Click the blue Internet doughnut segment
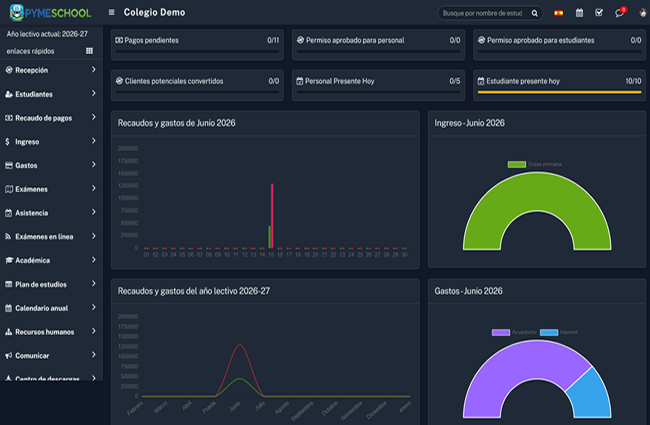Image resolution: width=650 pixels, height=425 pixels. click(590, 394)
